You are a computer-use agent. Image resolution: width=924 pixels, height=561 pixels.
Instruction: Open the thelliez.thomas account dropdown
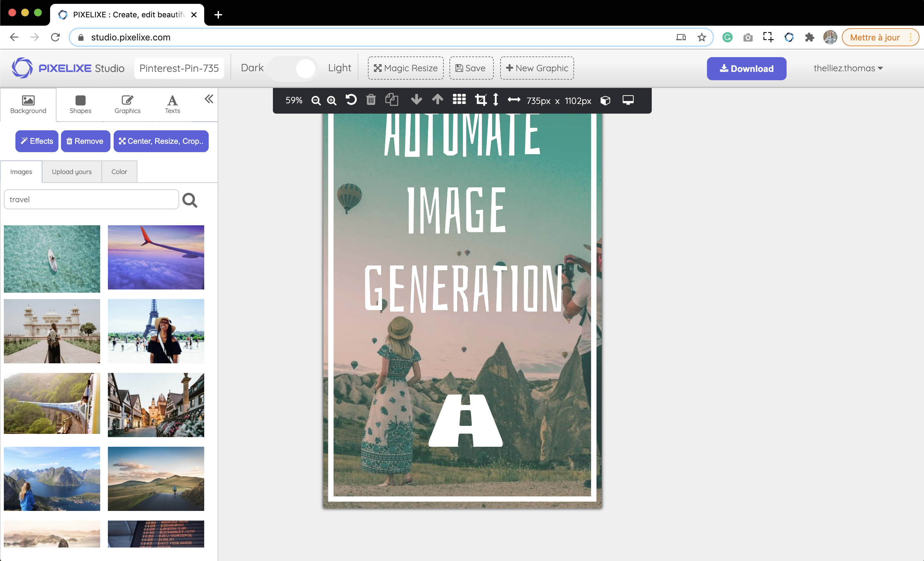(x=848, y=68)
